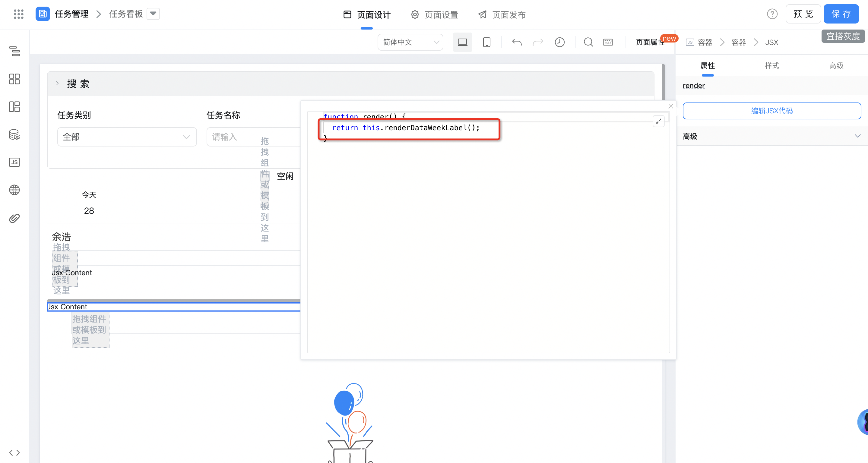The height and width of the screenshot is (463, 868).
Task: Open the app grid launcher icon
Action: coord(18,14)
